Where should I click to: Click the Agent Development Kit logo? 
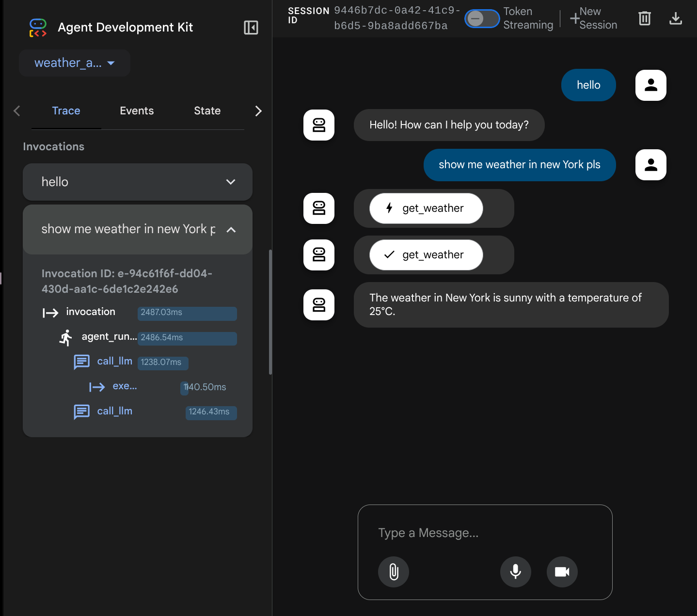(x=38, y=28)
